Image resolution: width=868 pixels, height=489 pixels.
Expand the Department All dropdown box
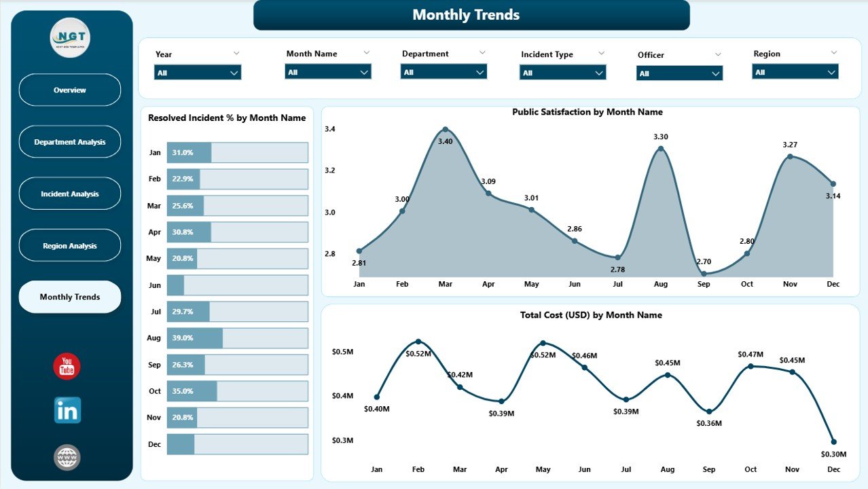tap(444, 72)
